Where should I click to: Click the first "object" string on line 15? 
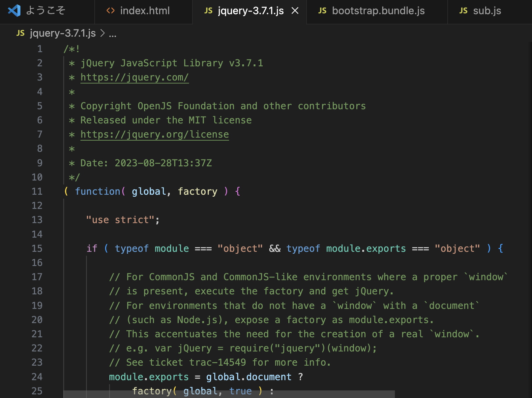[x=240, y=249]
